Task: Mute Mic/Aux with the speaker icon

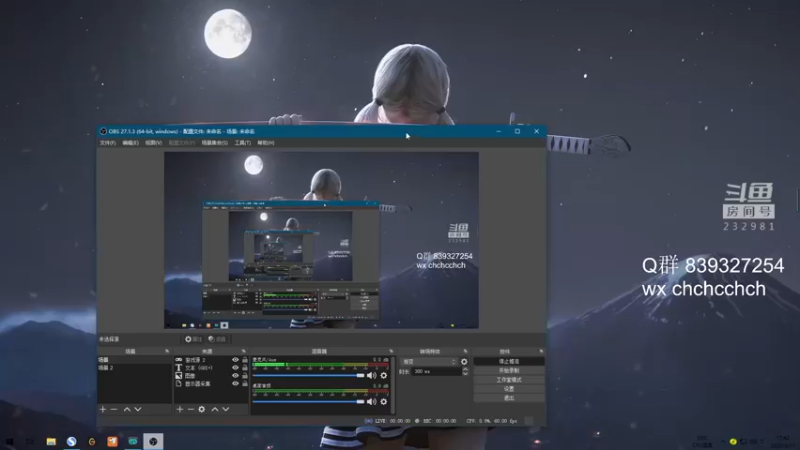Action: click(x=371, y=376)
